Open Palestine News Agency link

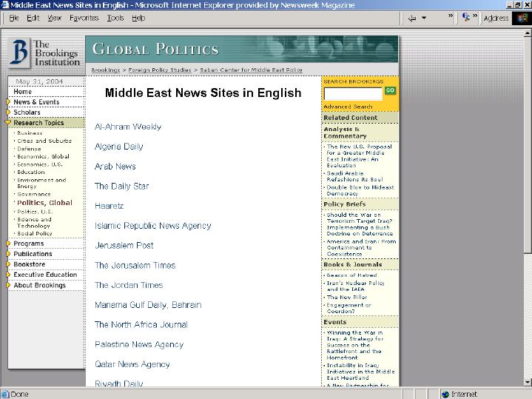tap(139, 345)
